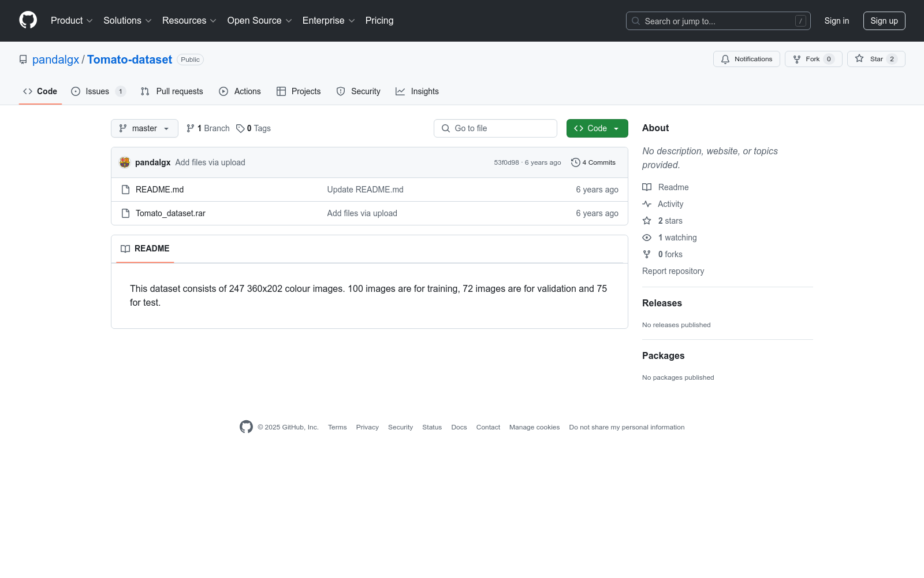
Task: Open the Activity link in About
Action: (663, 204)
